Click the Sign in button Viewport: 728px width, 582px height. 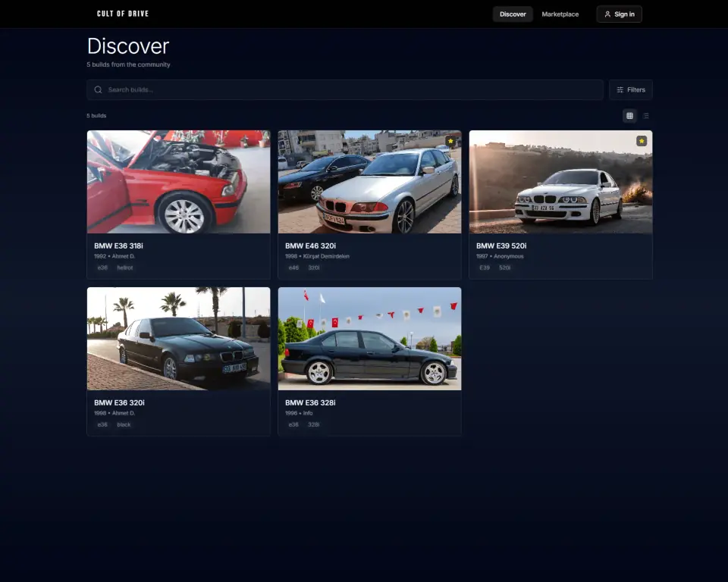(x=619, y=14)
